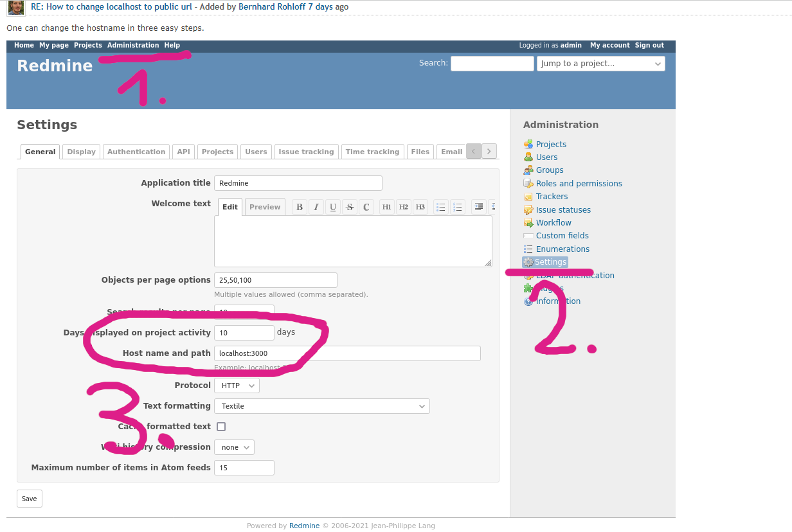Switch Welcome text to Preview tab

coord(265,207)
